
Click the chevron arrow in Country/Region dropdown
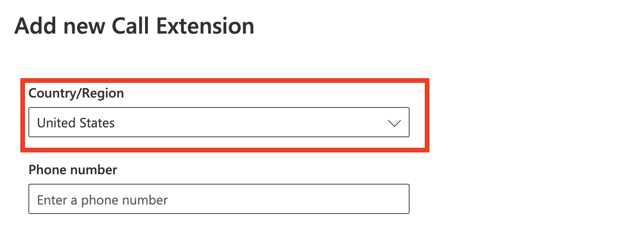[394, 123]
